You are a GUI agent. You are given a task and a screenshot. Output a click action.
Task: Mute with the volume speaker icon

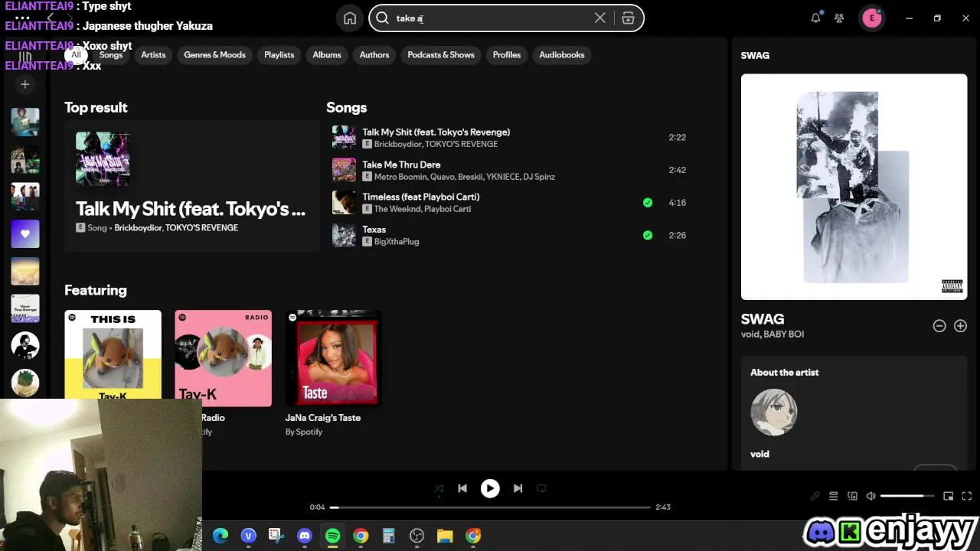[871, 496]
